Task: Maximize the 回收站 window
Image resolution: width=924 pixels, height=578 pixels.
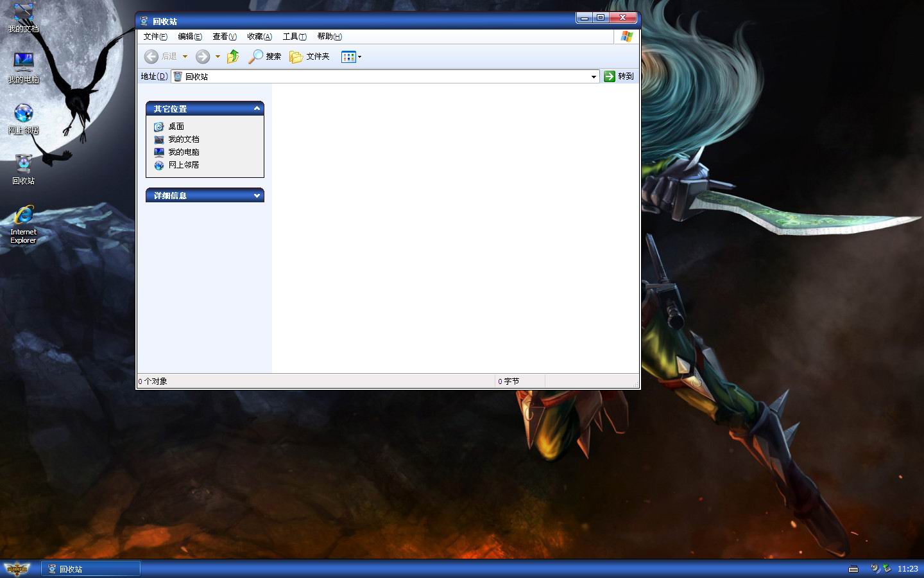Action: [x=600, y=18]
